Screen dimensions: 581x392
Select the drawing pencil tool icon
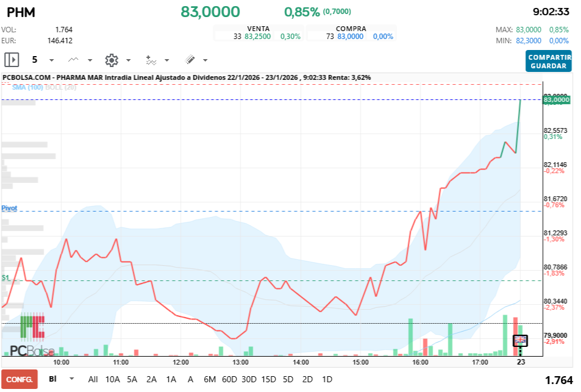tap(190, 60)
